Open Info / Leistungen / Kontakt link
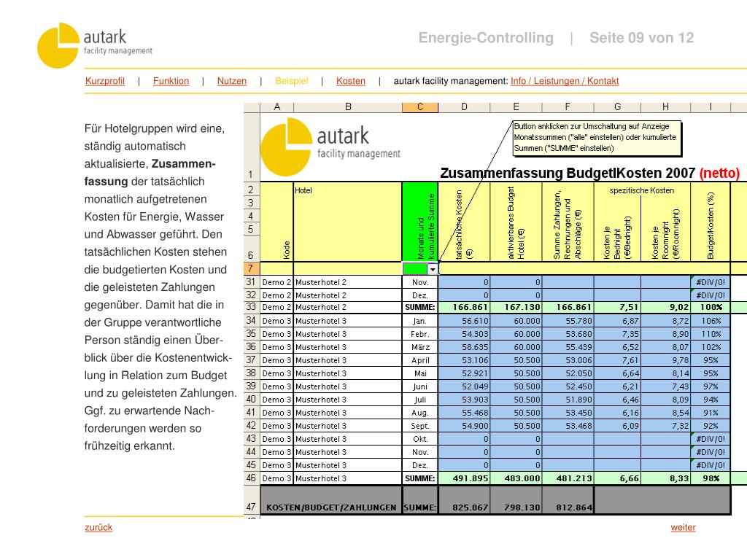747x560 pixels. (x=565, y=81)
